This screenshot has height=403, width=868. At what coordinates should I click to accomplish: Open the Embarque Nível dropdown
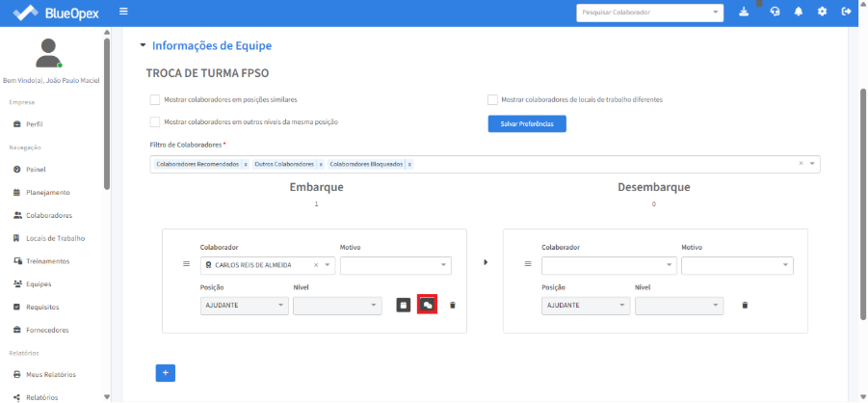tap(338, 306)
